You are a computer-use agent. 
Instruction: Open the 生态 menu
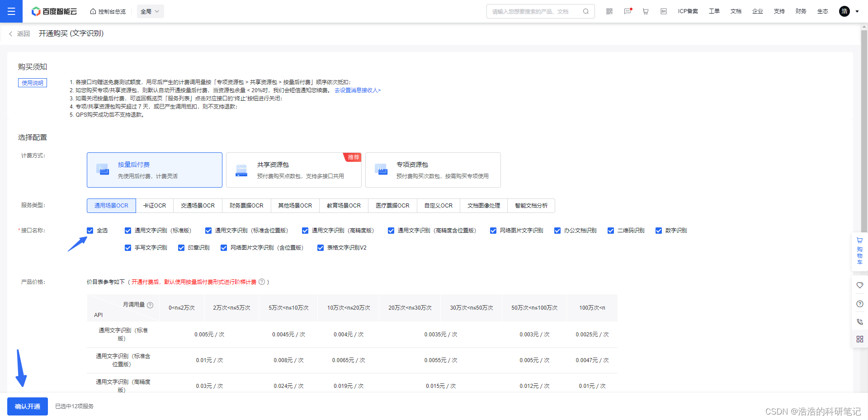(823, 11)
